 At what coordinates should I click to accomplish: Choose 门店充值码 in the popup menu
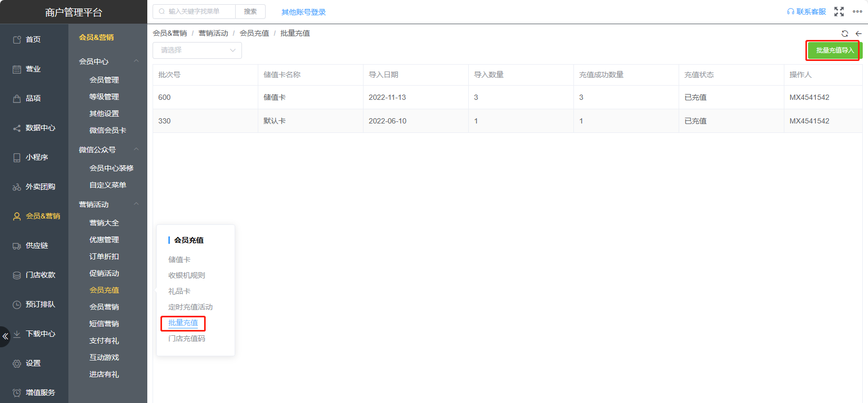tap(187, 338)
